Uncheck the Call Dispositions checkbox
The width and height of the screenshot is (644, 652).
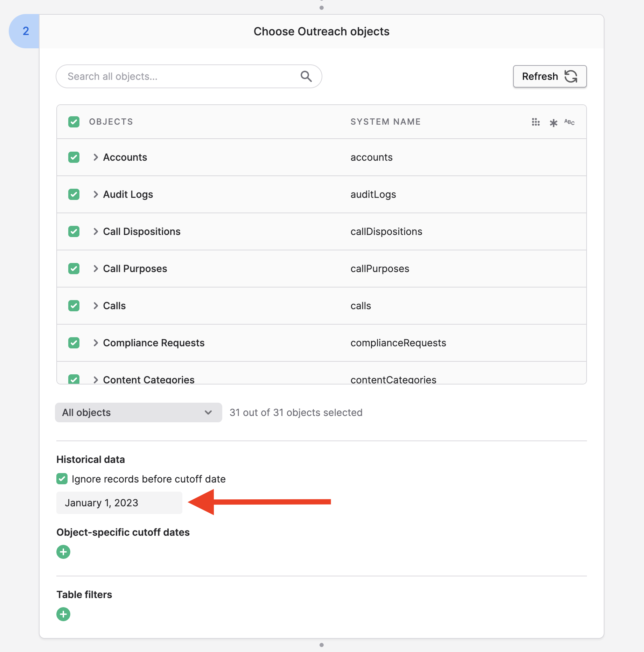click(x=74, y=231)
